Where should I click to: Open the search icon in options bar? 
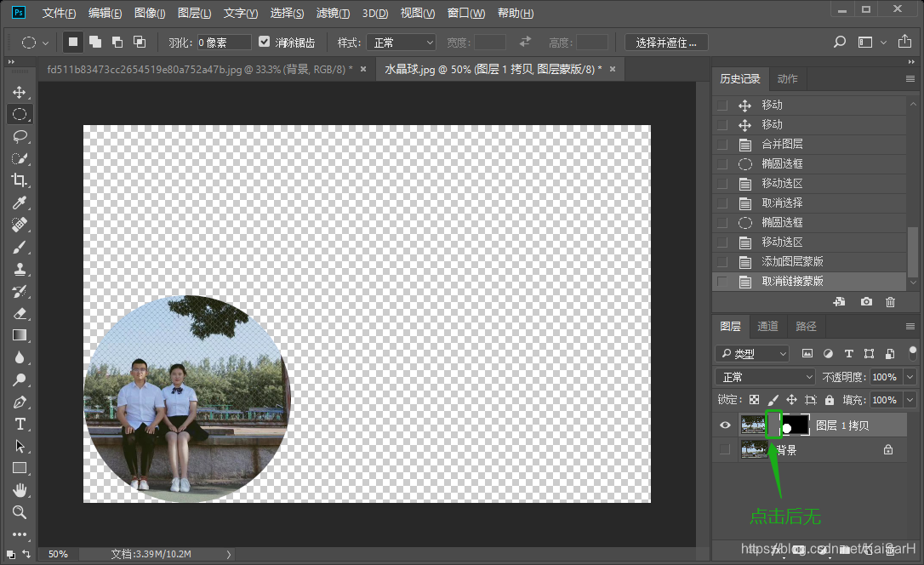pyautogui.click(x=840, y=42)
